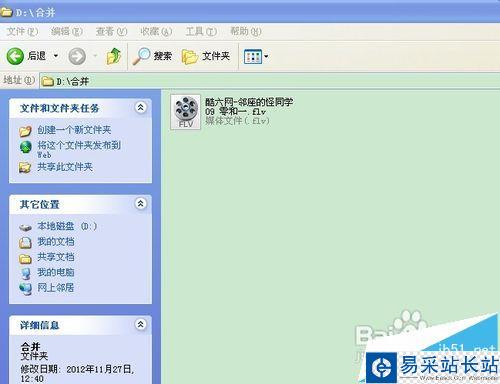Screen dimensions: 500x384
Task: Click the new folder icon beside 创建一个新文件夹
Action: (25, 131)
